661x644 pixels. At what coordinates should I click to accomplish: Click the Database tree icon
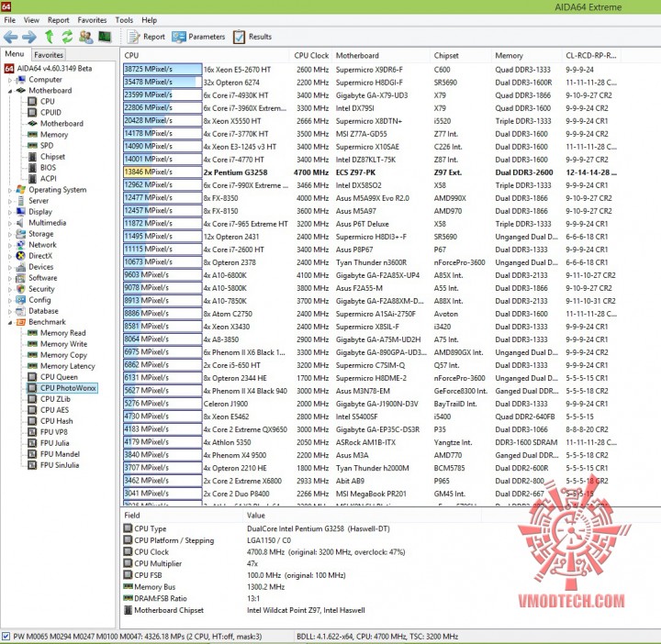click(x=20, y=311)
